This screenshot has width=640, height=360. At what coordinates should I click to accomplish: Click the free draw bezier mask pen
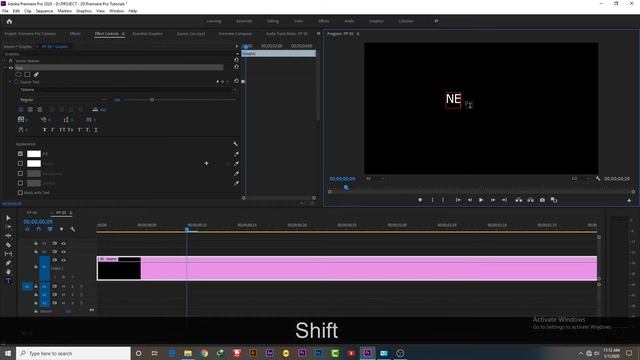[36, 75]
